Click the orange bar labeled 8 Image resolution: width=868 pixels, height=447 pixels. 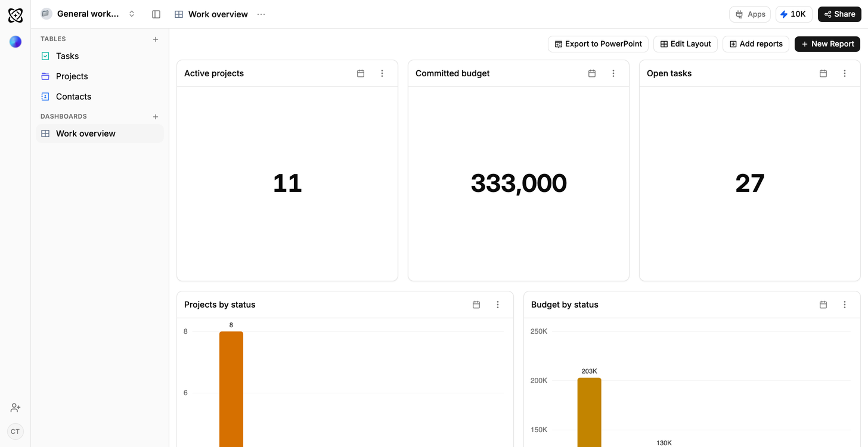(x=231, y=389)
